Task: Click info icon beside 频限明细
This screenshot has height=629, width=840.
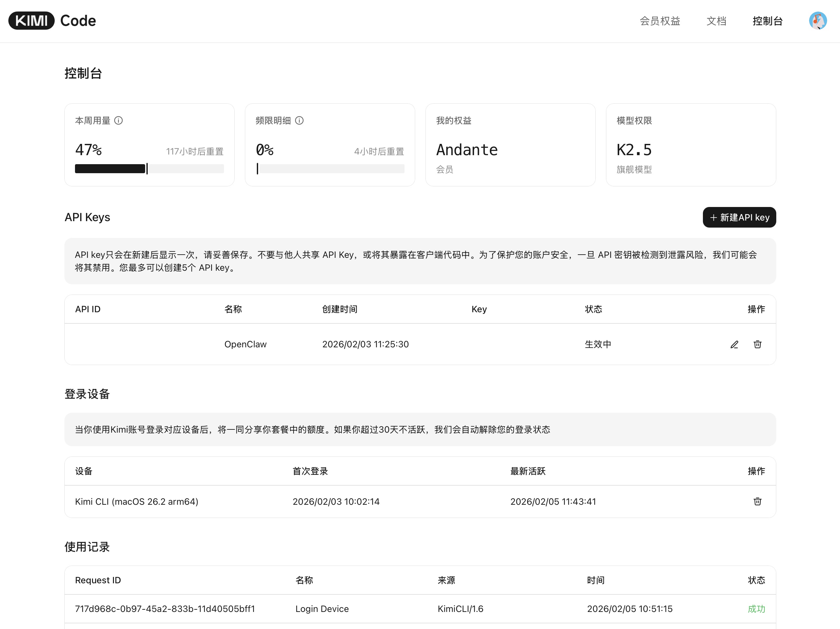Action: pyautogui.click(x=299, y=120)
